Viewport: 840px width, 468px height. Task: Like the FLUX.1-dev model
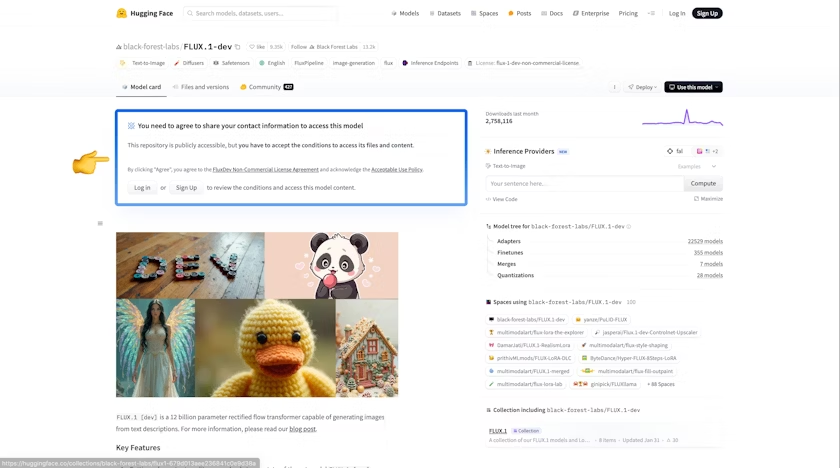257,47
